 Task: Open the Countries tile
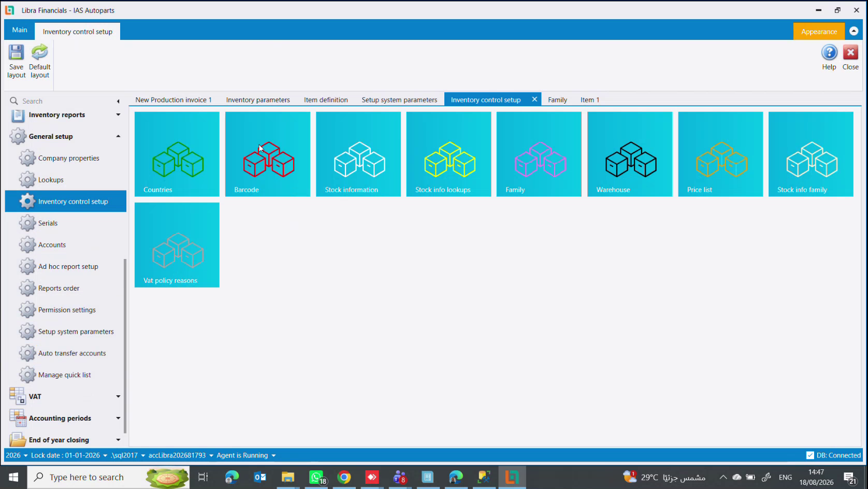pos(177,154)
